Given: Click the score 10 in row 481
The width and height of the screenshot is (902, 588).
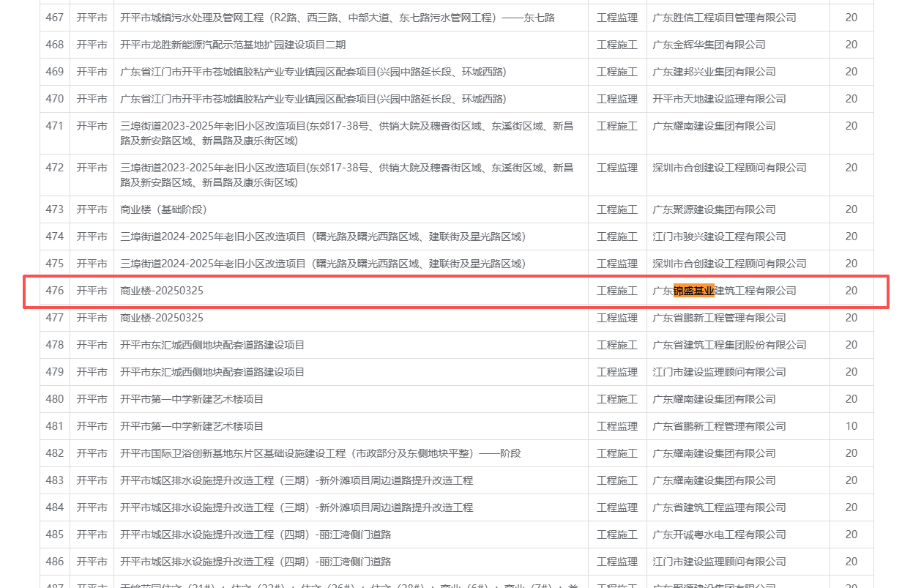Looking at the screenshot, I should pyautogui.click(x=851, y=426).
